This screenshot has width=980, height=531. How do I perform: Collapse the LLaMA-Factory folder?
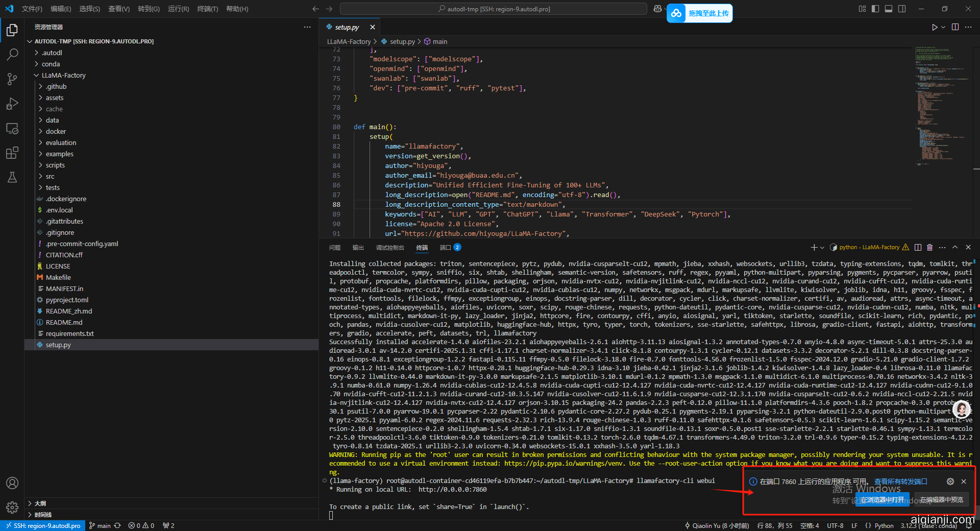pyautogui.click(x=63, y=75)
